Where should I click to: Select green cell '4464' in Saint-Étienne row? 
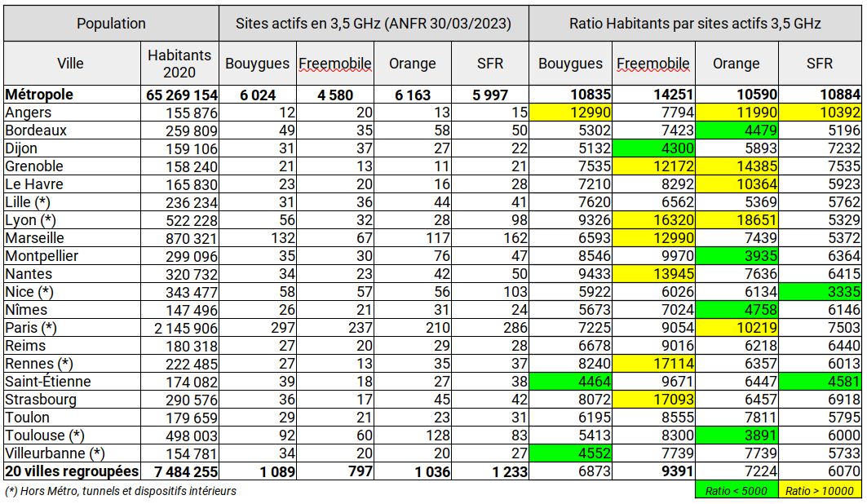pos(571,382)
